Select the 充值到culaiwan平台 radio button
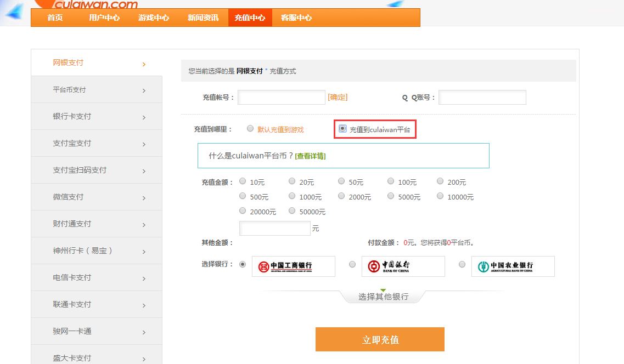The image size is (624, 364). pyautogui.click(x=342, y=128)
